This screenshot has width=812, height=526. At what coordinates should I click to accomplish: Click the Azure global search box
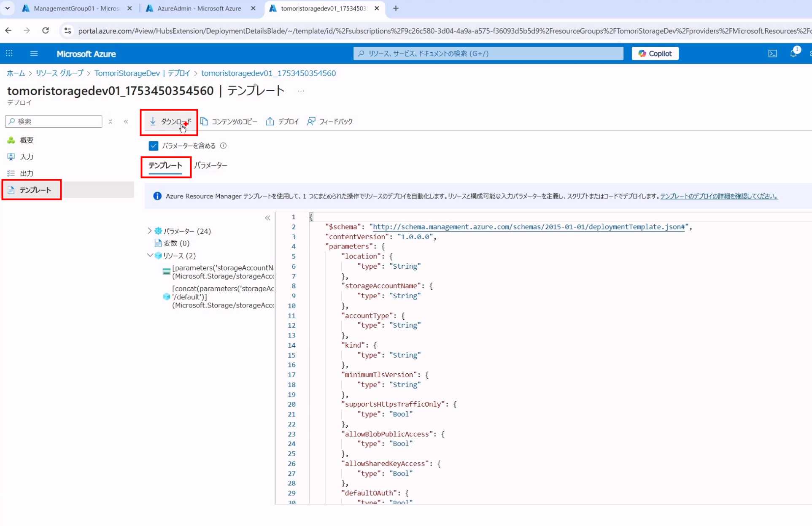(x=488, y=54)
